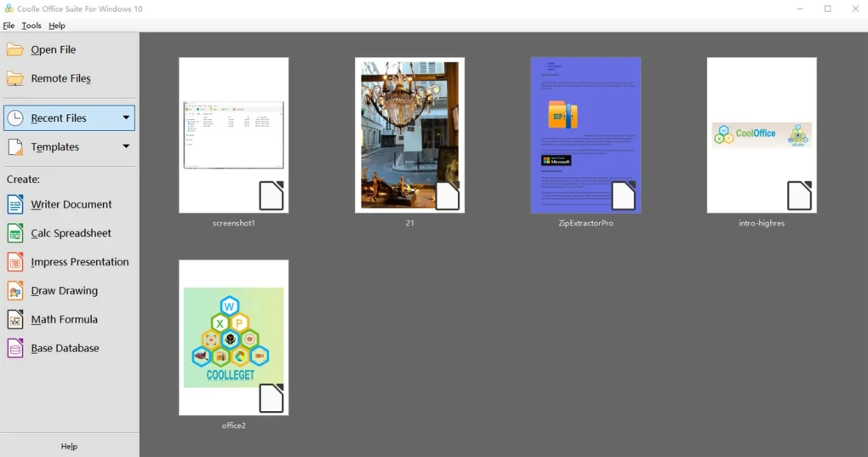Open the Tools menu

click(31, 26)
